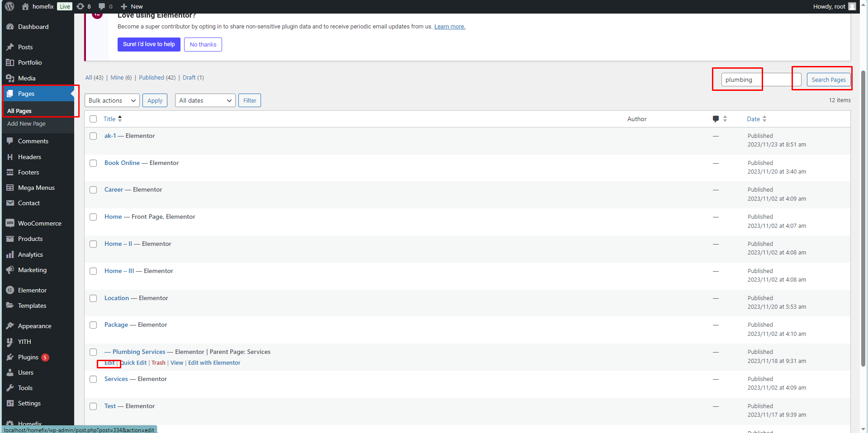Select the Add New Page submenu item
868x433 pixels.
click(26, 123)
